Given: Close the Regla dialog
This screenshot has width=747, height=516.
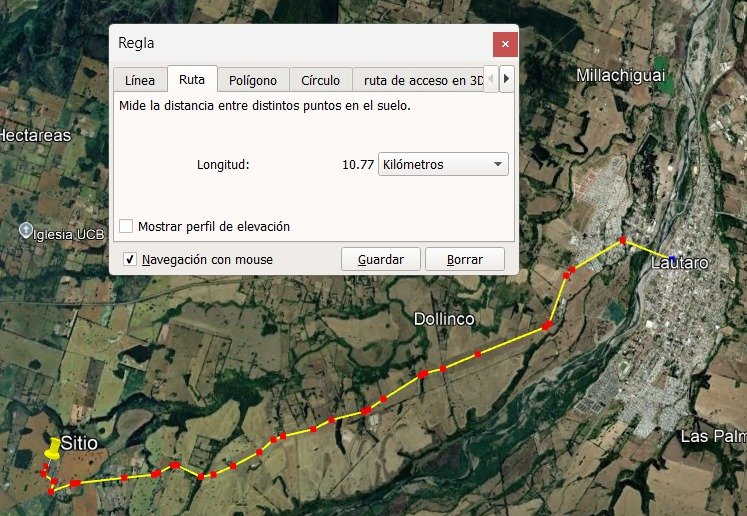Looking at the screenshot, I should (505, 44).
